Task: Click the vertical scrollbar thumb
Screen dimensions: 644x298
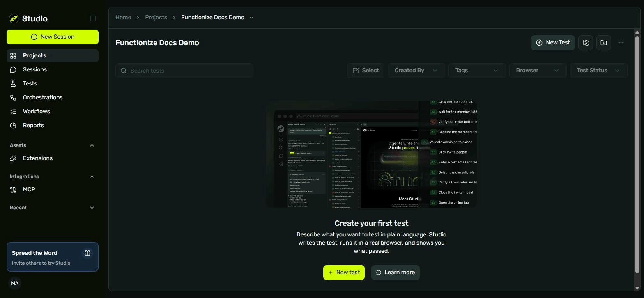Action: pyautogui.click(x=637, y=154)
